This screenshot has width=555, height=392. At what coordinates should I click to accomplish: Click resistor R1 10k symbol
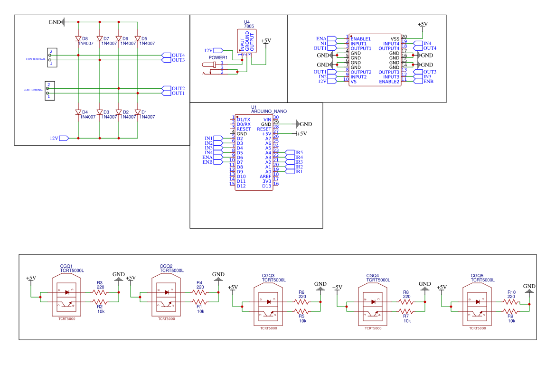(x=199, y=302)
